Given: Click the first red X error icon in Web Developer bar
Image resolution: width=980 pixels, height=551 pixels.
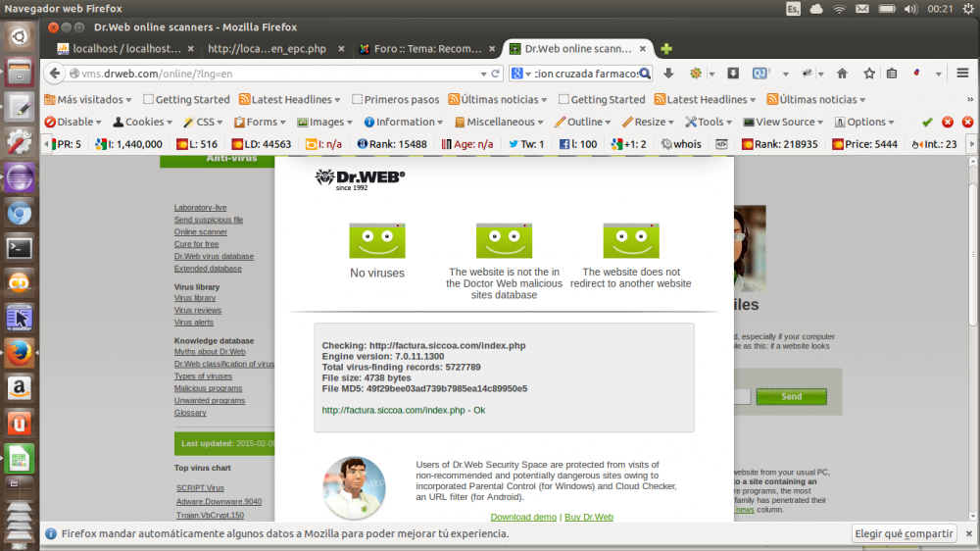Looking at the screenshot, I should point(948,122).
